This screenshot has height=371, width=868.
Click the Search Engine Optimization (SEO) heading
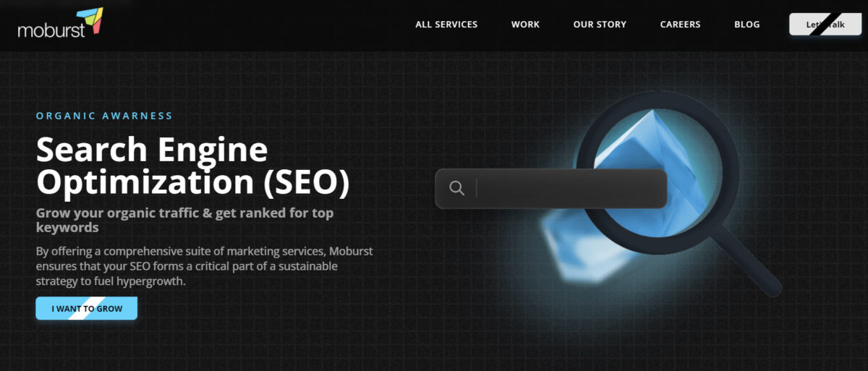[192, 166]
